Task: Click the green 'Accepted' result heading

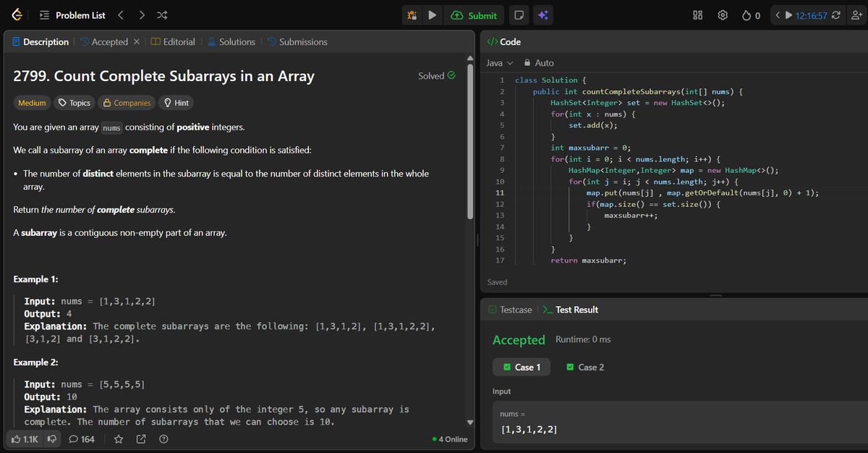Action: tap(519, 339)
